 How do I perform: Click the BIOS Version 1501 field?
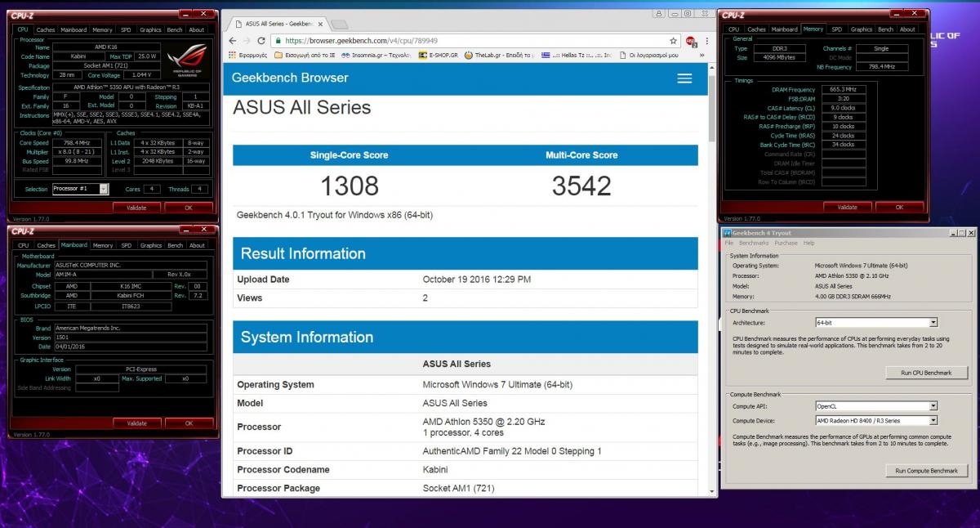[x=129, y=337]
